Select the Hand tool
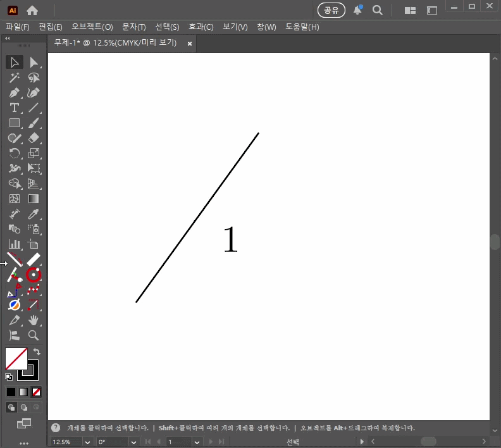This screenshot has height=448, width=501. (34, 320)
